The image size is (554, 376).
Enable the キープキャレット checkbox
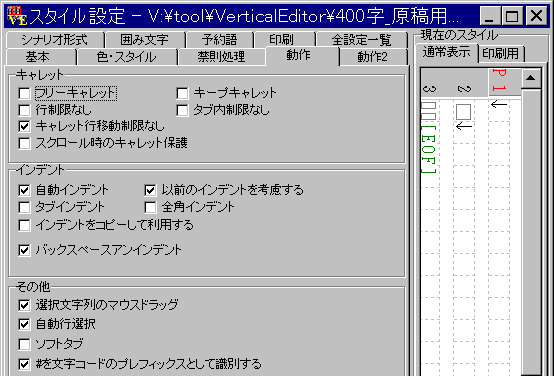182,93
